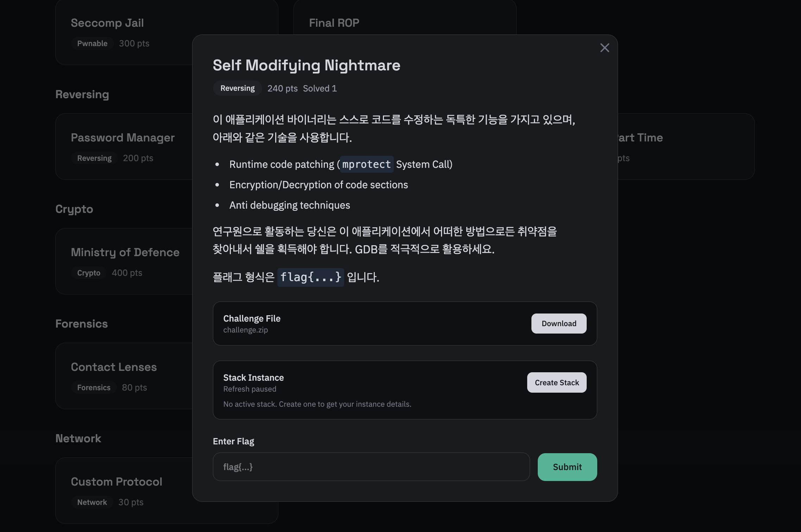
Task: Open the Ministry of Defence challenge
Action: [125, 253]
